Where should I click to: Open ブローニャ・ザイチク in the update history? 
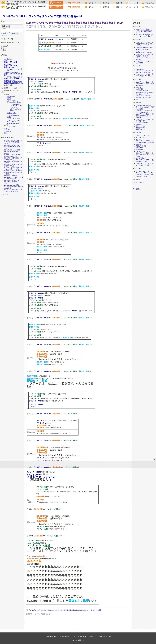point(143,136)
